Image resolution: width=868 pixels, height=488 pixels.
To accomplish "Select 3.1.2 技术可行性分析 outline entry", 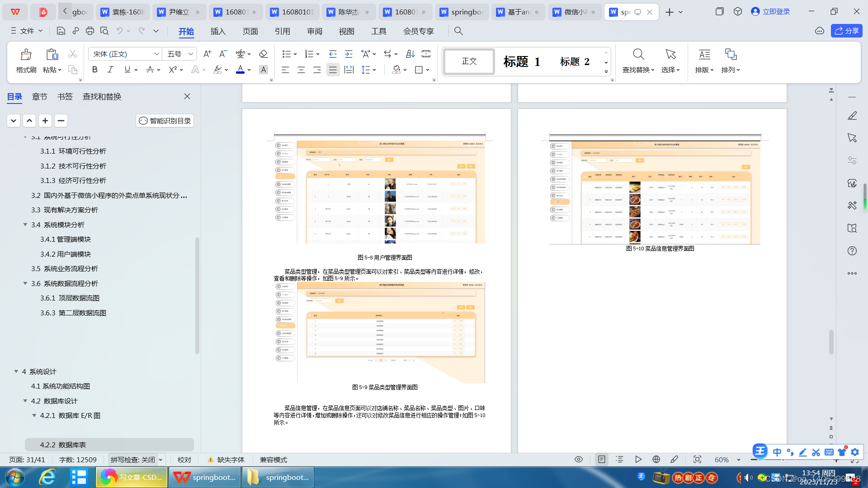I will coord(73,166).
